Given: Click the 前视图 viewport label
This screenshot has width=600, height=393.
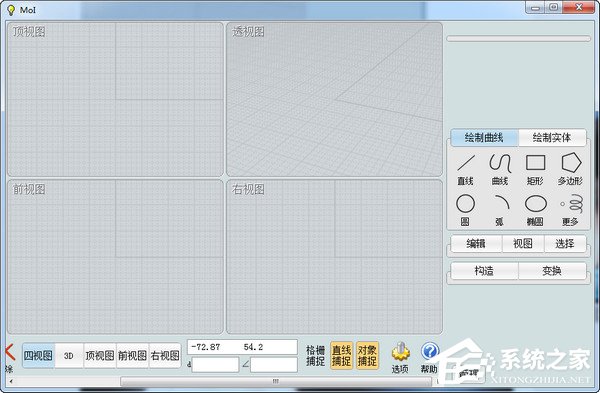Looking at the screenshot, I should click(x=29, y=189).
